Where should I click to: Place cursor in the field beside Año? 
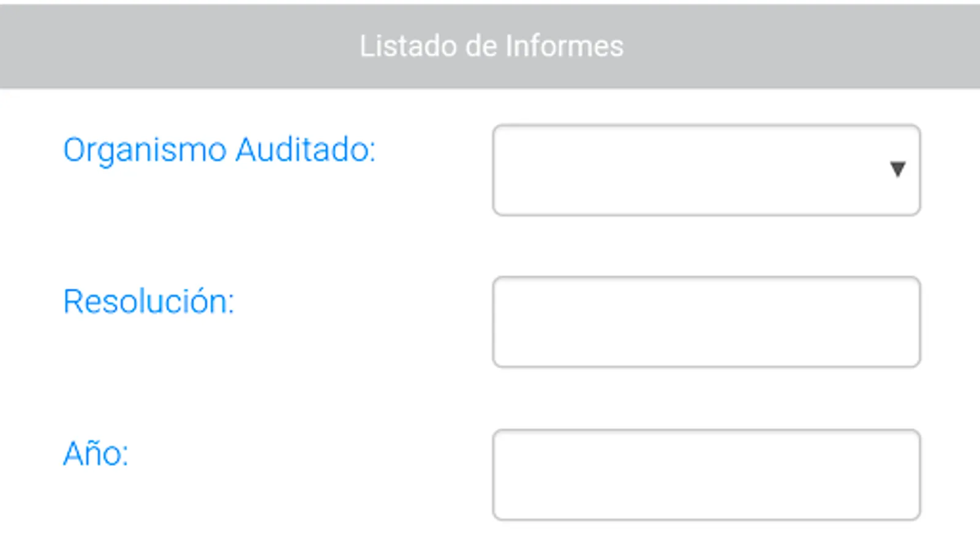coord(706,474)
